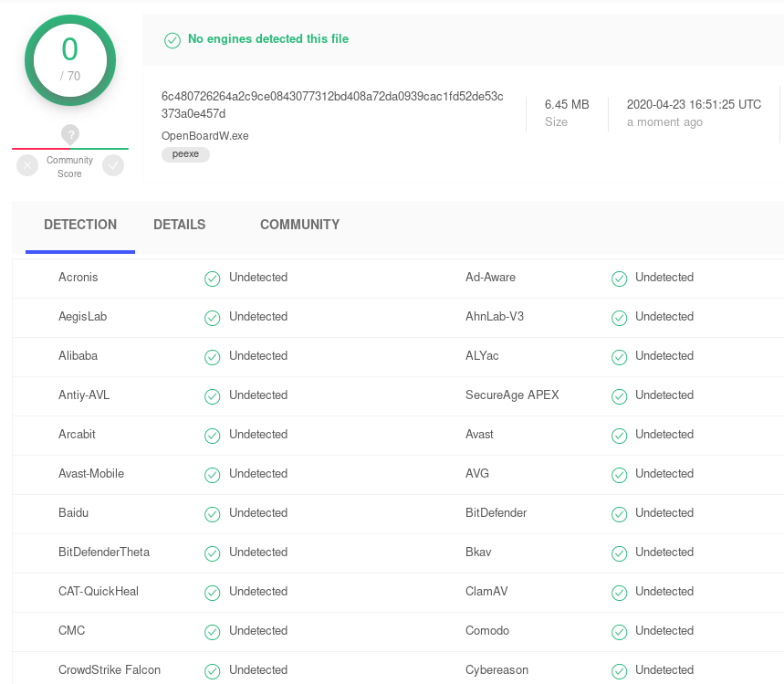Click the SecureAge APEX engine name
This screenshot has height=684, width=784.
(x=512, y=395)
